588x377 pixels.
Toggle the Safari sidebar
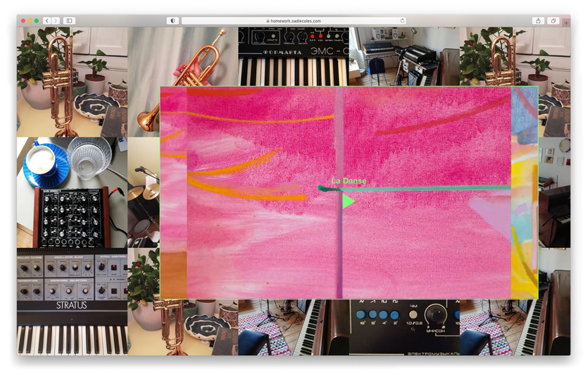(x=70, y=21)
